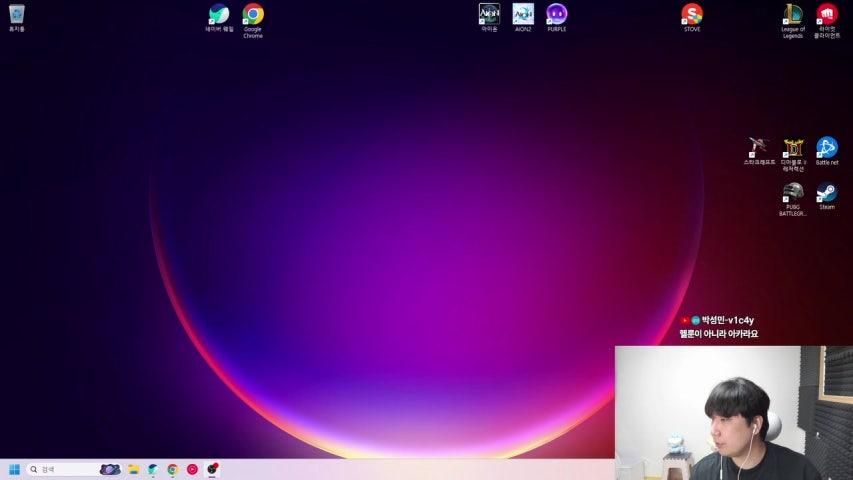This screenshot has width=853, height=480.
Task: Click the PURPLE launcher desktop icon
Action: click(x=557, y=14)
